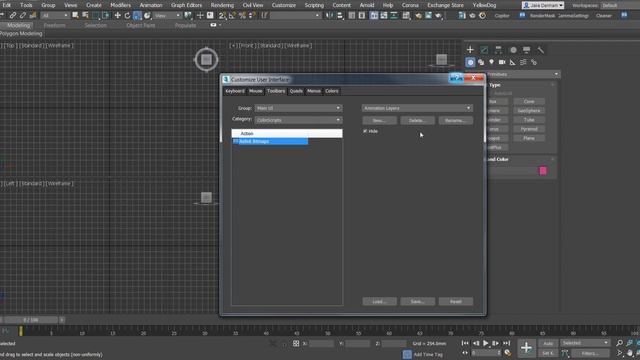Toggle Set Key mode
This screenshot has width=640, height=360.
[548, 353]
